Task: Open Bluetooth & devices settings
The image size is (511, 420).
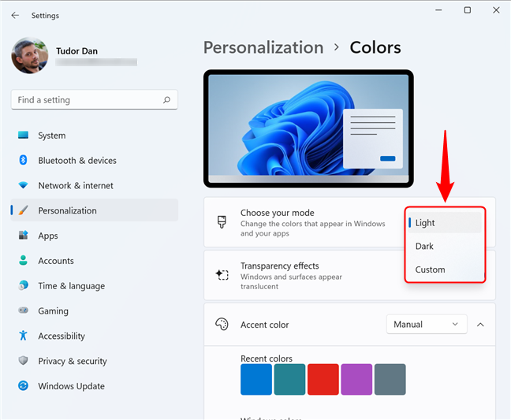Action: [95, 160]
